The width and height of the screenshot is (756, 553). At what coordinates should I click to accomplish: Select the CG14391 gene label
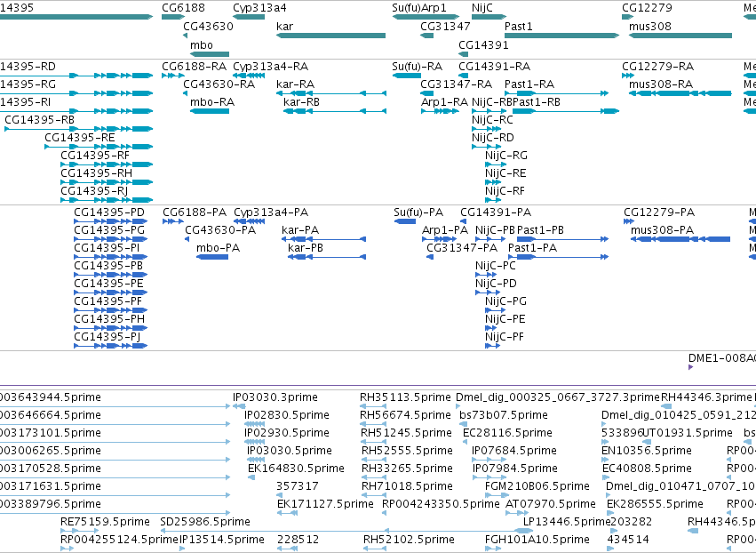(x=483, y=44)
